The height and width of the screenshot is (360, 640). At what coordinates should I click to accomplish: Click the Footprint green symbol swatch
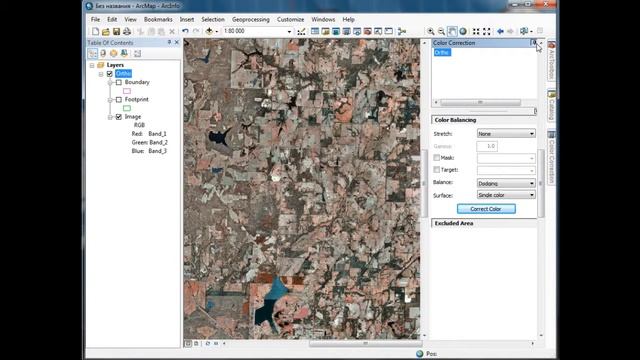point(127,108)
